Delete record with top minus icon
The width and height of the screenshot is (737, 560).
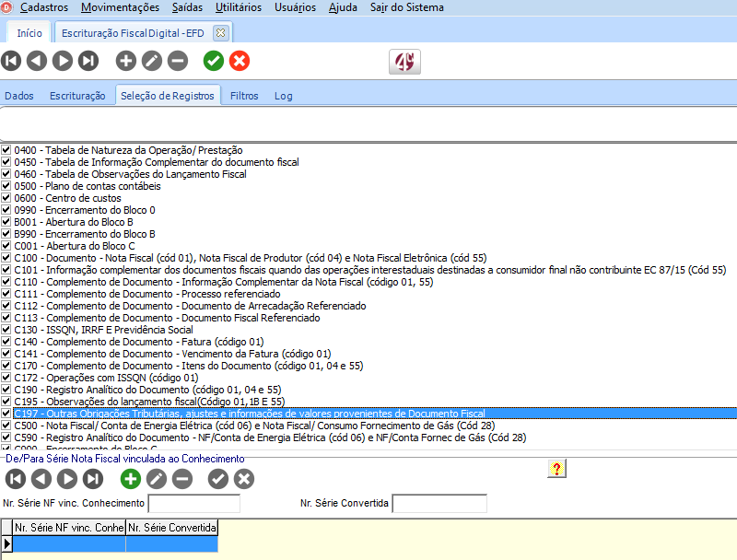pyautogui.click(x=178, y=61)
